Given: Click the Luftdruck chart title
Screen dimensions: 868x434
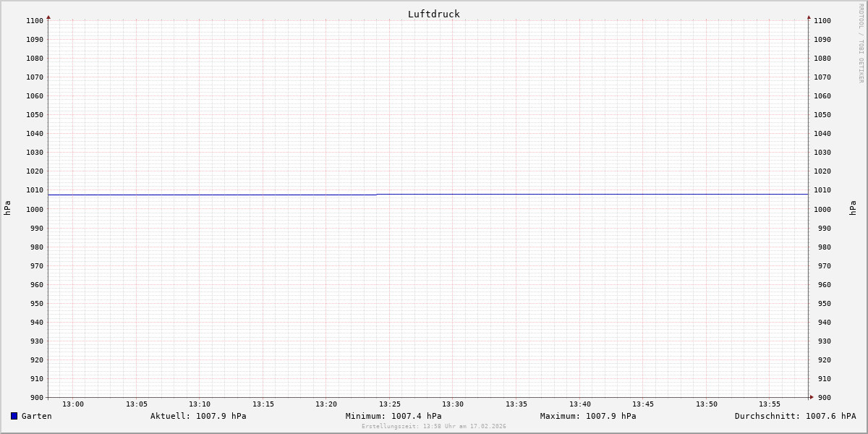Looking at the screenshot, I should coord(433,14).
